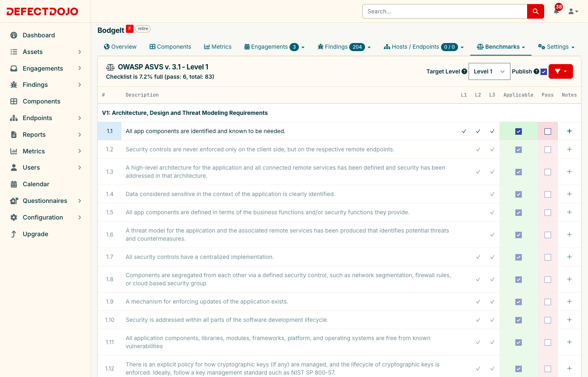Click the red filter funnel button
Viewport: 588px width, 377px height.
coord(560,71)
